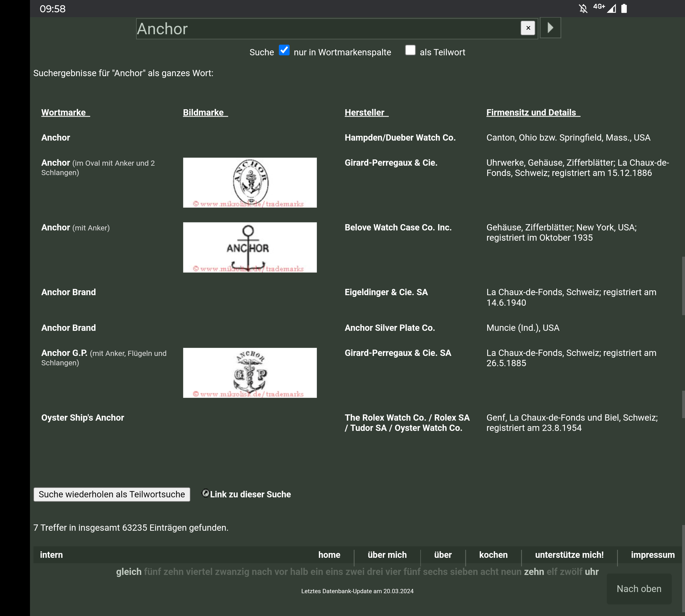Uncheck 'nur in Wortmarkenspalte' checkbox
The image size is (685, 616).
284,50
